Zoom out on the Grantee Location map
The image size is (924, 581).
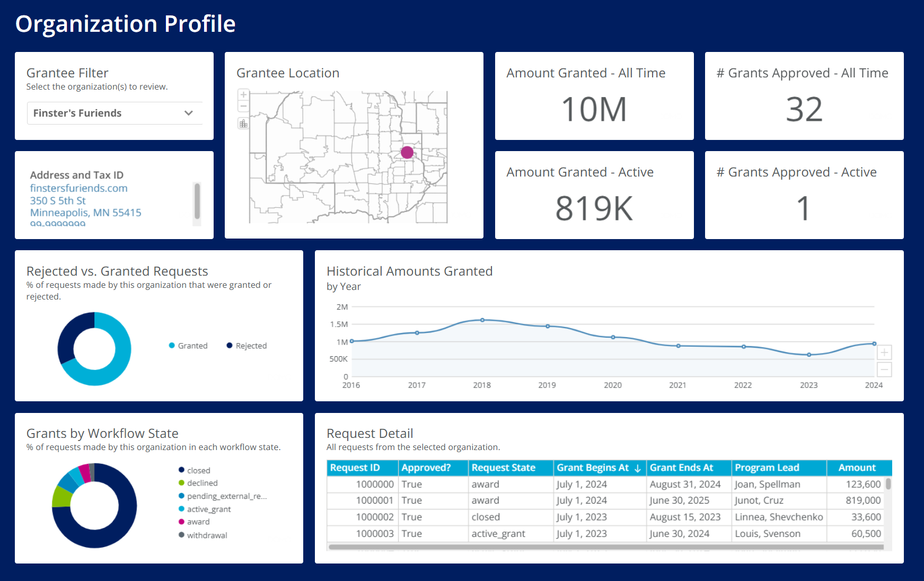[x=243, y=106]
